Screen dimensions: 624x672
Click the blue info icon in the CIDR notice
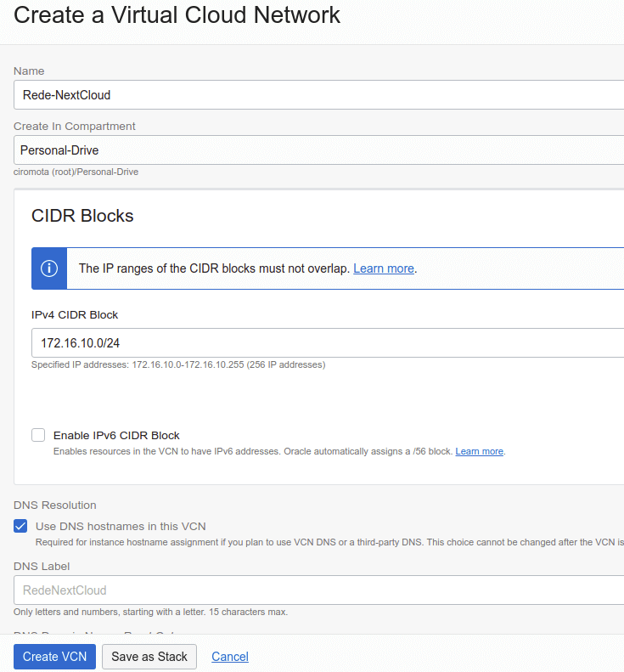[49, 268]
